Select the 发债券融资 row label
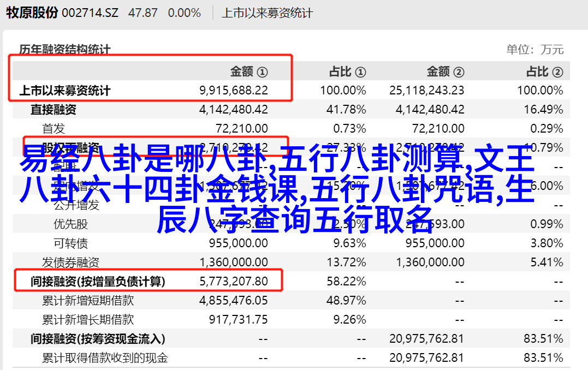Image resolution: width=588 pixels, height=370 pixels. (x=70, y=262)
